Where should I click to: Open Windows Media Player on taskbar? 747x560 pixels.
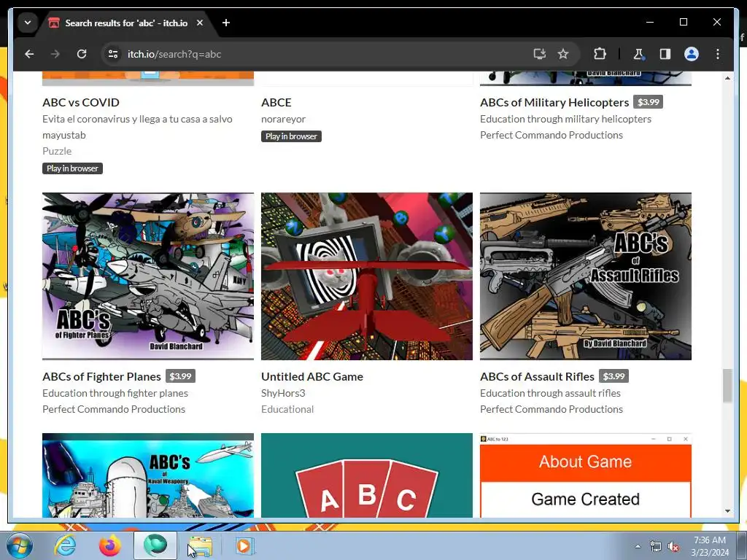click(245, 545)
